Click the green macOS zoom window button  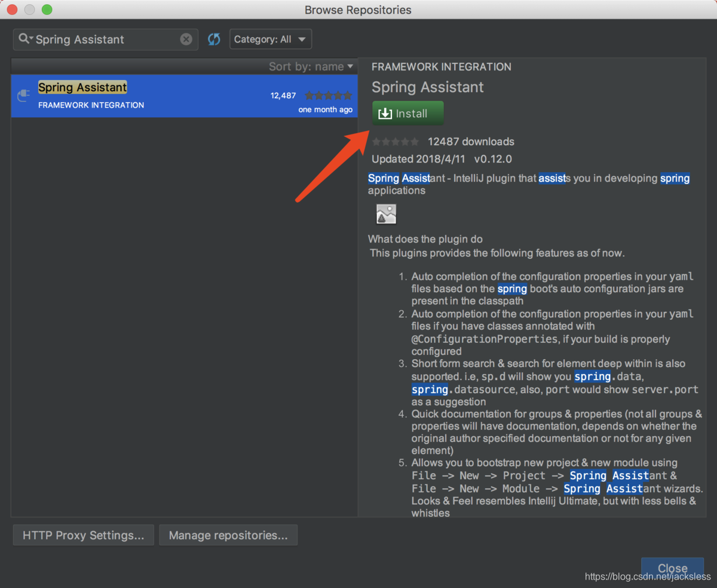(47, 10)
